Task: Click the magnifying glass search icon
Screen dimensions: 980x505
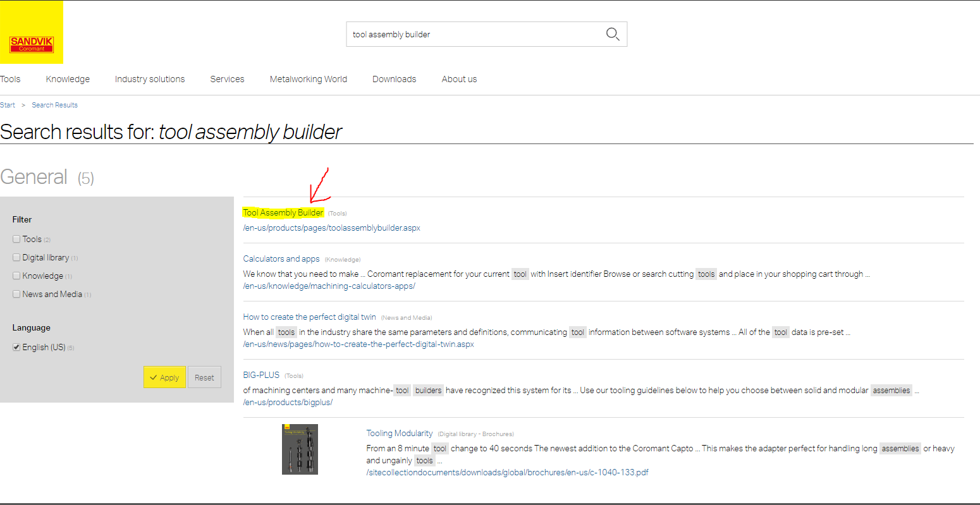Action: tap(612, 34)
